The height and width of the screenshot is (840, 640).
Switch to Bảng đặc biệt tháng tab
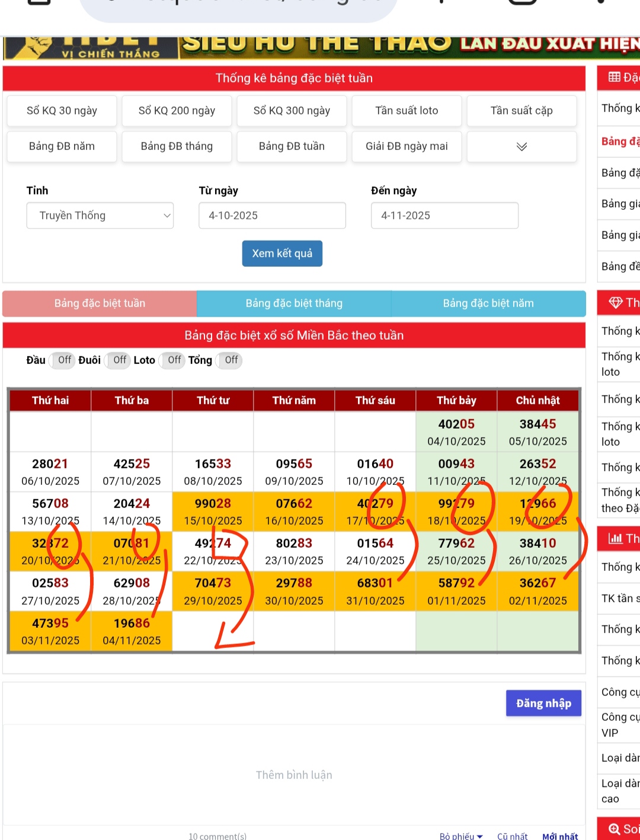point(294,304)
